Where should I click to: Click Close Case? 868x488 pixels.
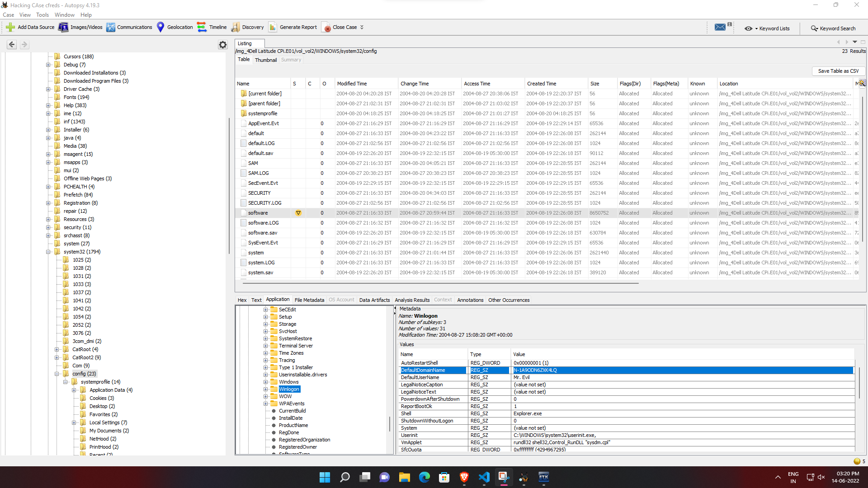click(340, 27)
